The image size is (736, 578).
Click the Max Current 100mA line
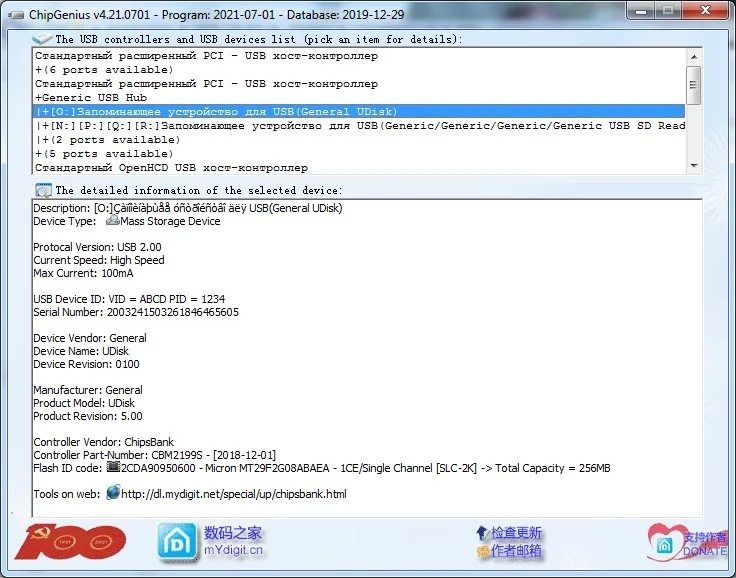83,273
